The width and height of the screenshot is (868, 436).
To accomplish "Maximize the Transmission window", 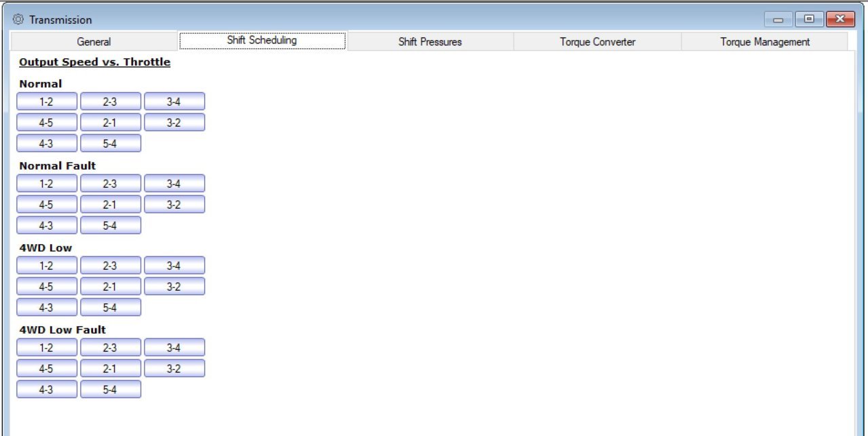I will tap(809, 19).
